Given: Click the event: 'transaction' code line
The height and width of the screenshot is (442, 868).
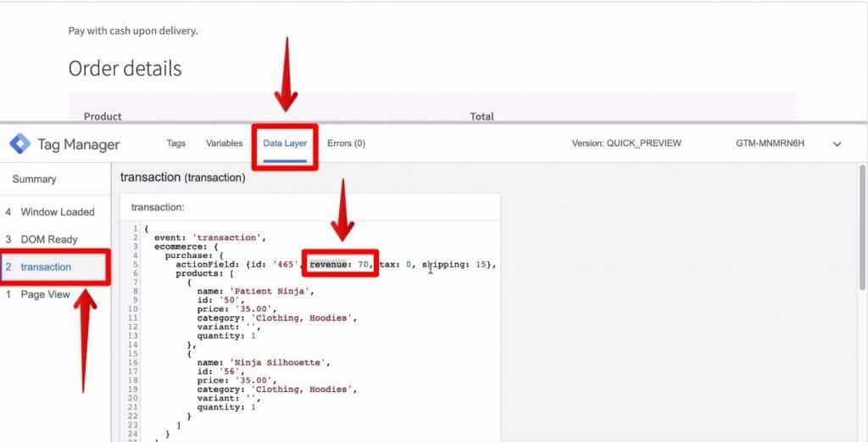Looking at the screenshot, I should pos(210,238).
